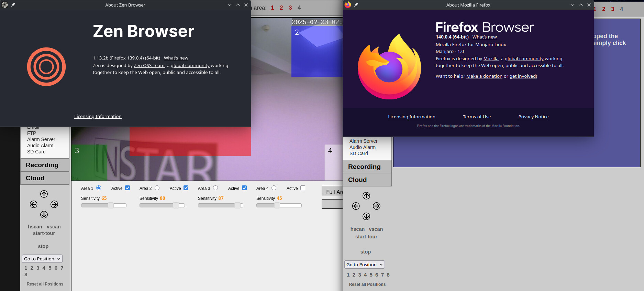Shade About Zen Browser window with down chevron
644x291 pixels.
click(x=230, y=5)
